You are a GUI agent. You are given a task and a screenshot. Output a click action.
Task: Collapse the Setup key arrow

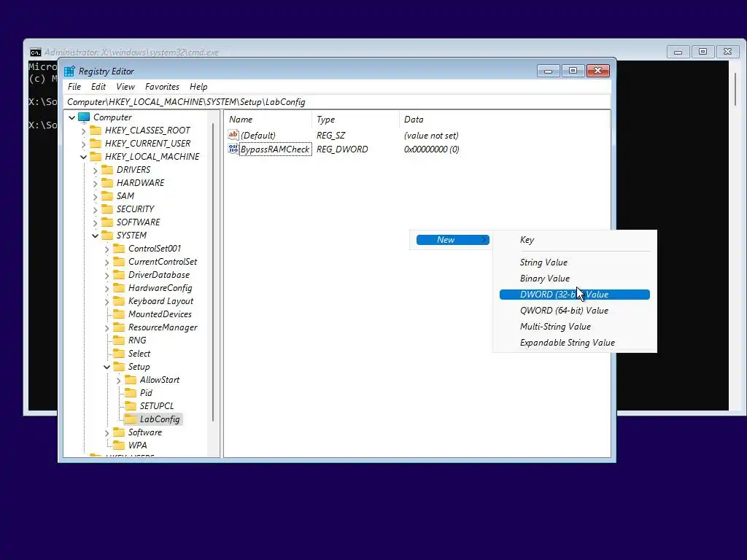(x=107, y=367)
